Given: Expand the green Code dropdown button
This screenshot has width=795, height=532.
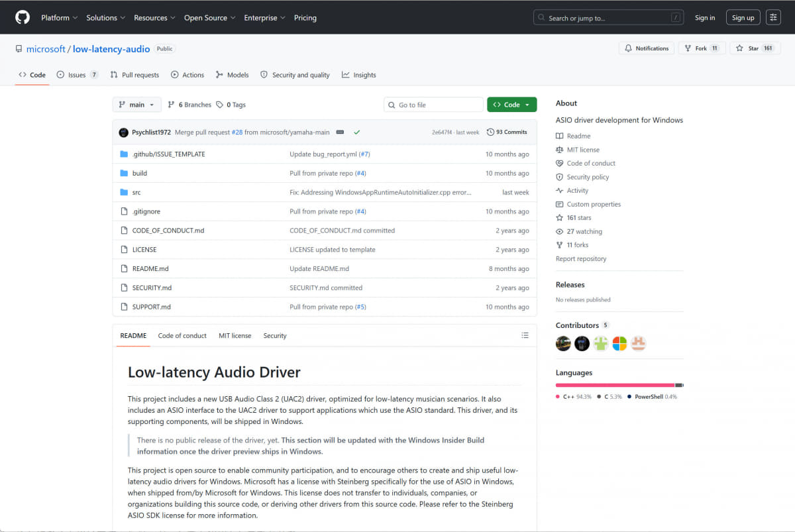Looking at the screenshot, I should click(511, 105).
